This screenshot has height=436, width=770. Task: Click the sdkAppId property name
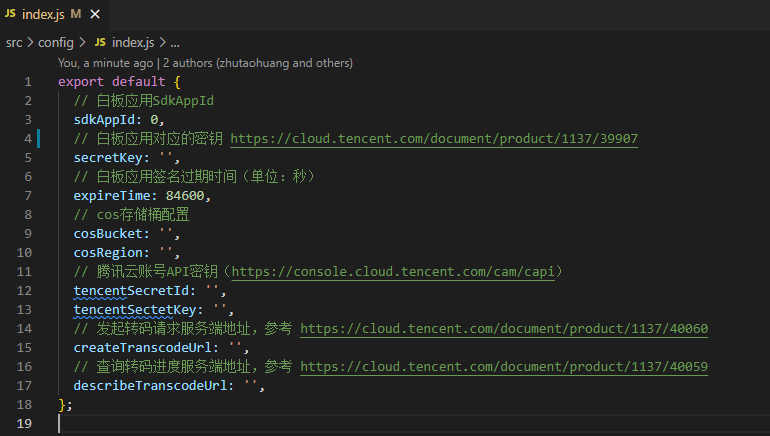[104, 120]
